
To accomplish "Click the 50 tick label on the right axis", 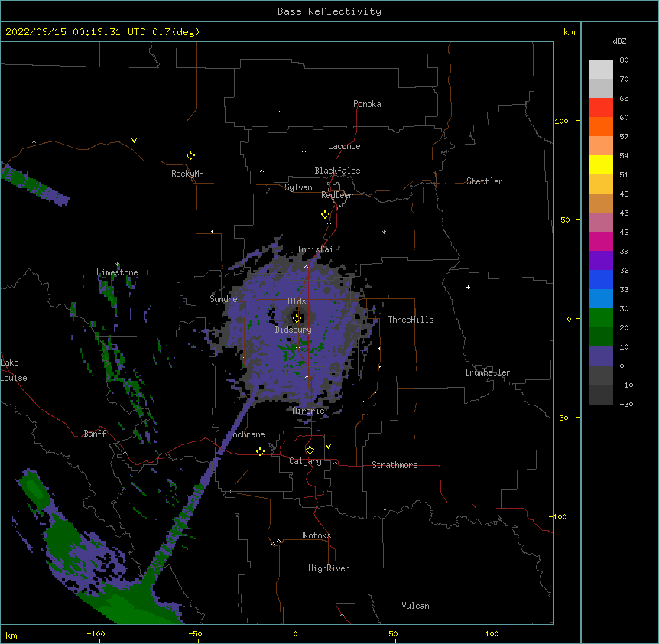I will 565,220.
